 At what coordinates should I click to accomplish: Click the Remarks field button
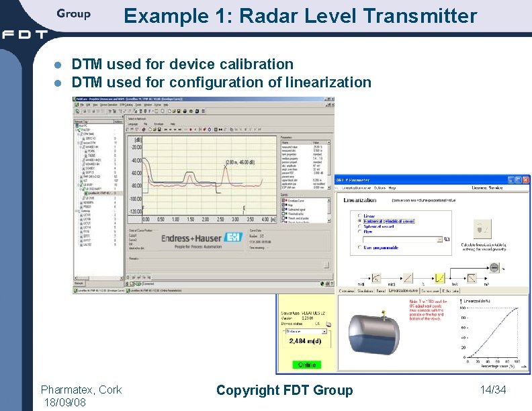coord(326,265)
